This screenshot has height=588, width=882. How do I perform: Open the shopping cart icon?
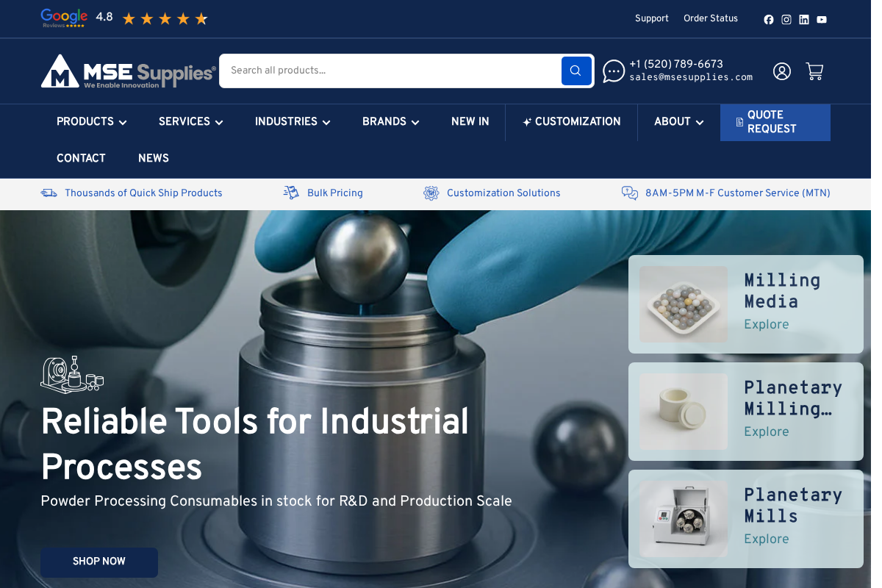(814, 71)
